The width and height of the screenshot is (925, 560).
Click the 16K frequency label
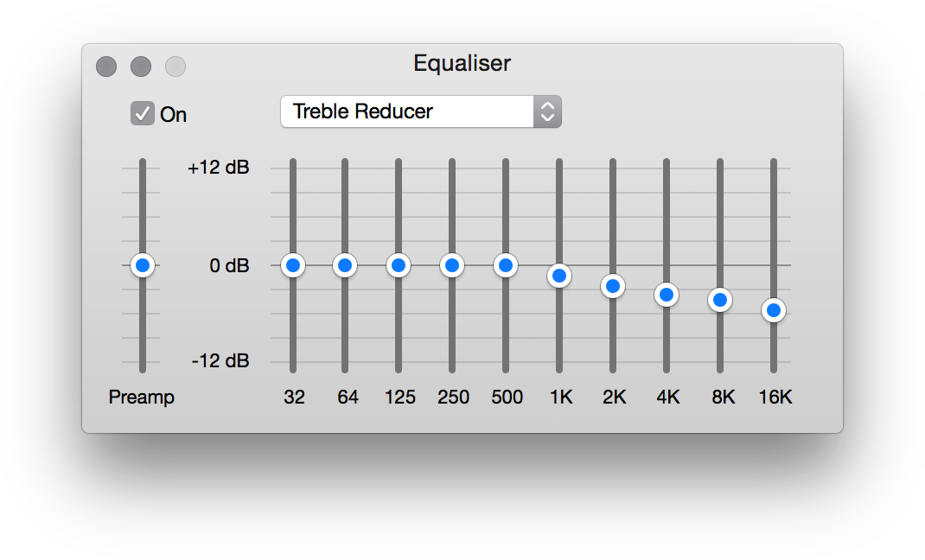tap(775, 397)
